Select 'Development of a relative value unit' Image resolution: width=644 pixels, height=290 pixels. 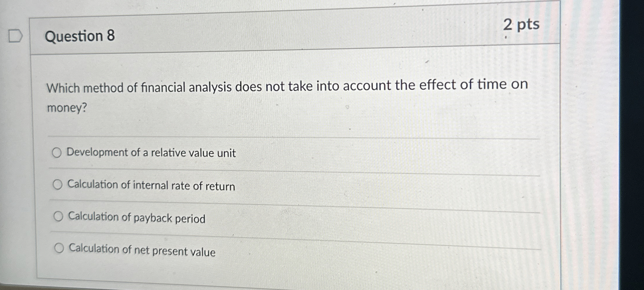[x=58, y=152]
